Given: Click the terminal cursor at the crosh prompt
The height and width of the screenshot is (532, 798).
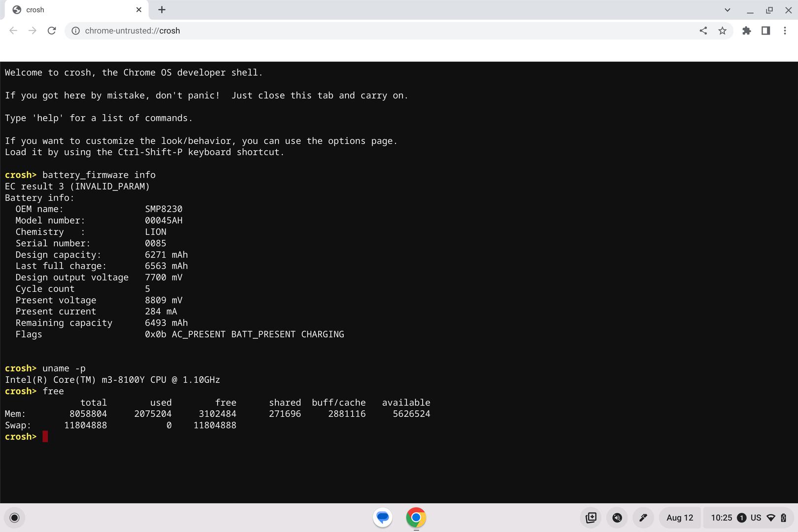Looking at the screenshot, I should [x=45, y=437].
